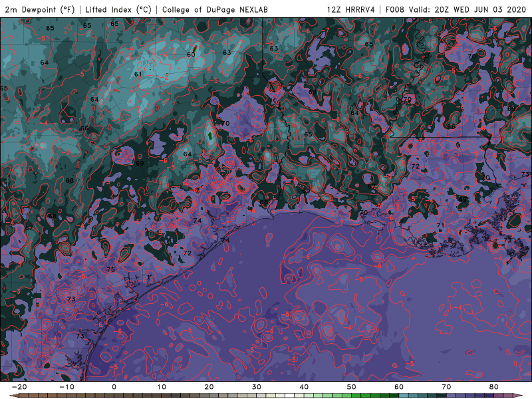Click the '-10' color bar label
The width and height of the screenshot is (532, 399).
click(66, 387)
